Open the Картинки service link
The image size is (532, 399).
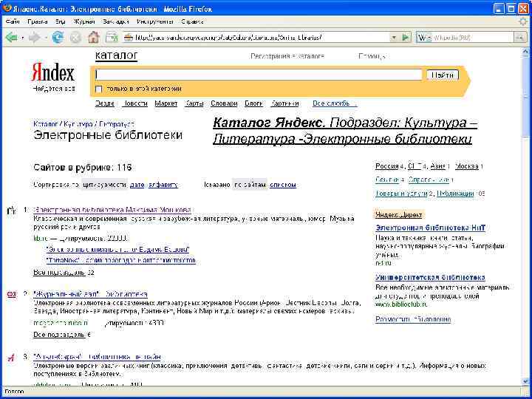[x=284, y=103]
